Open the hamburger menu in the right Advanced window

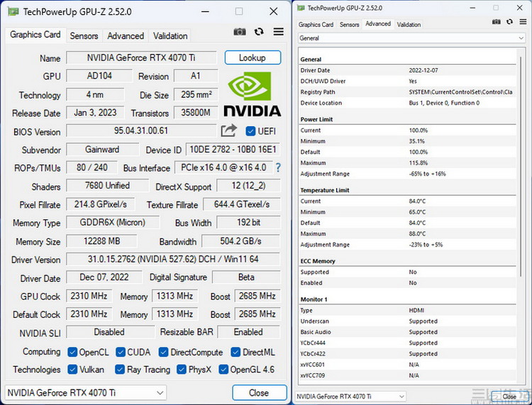[x=523, y=22]
